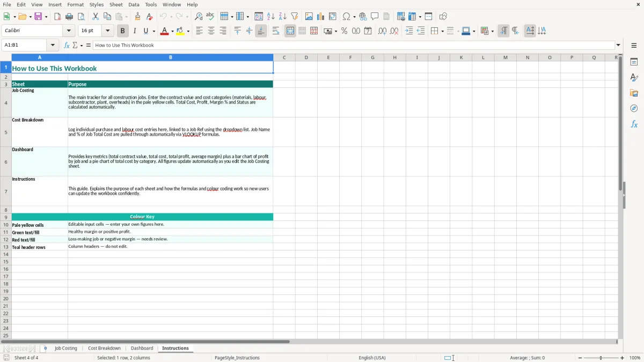The height and width of the screenshot is (362, 644).
Task: Open the sidebar settings menu button
Action: coord(634,45)
